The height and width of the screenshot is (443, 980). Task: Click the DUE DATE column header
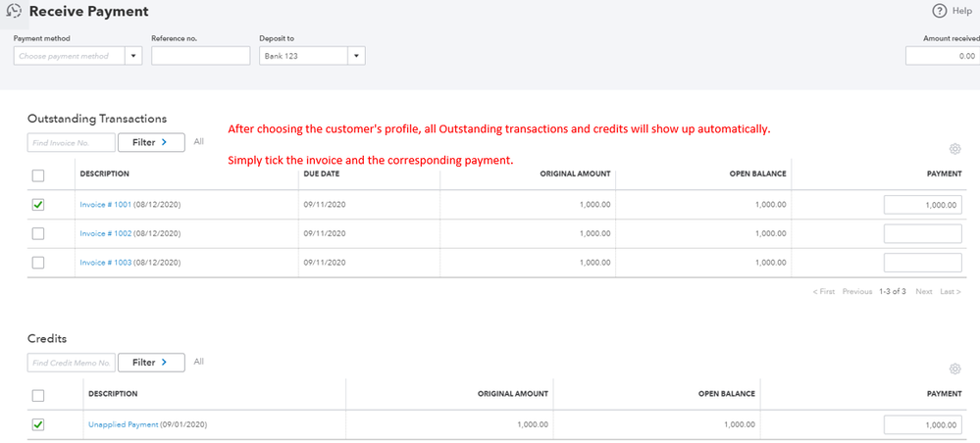[321, 173]
